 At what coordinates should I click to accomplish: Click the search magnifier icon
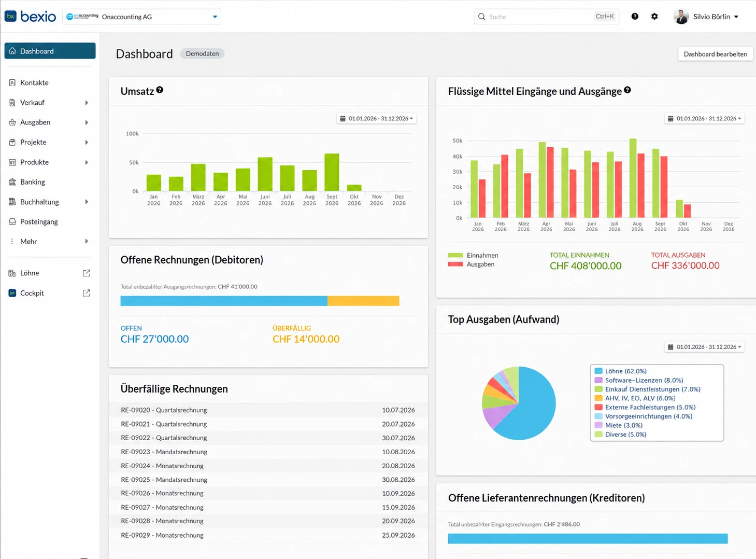coord(482,17)
